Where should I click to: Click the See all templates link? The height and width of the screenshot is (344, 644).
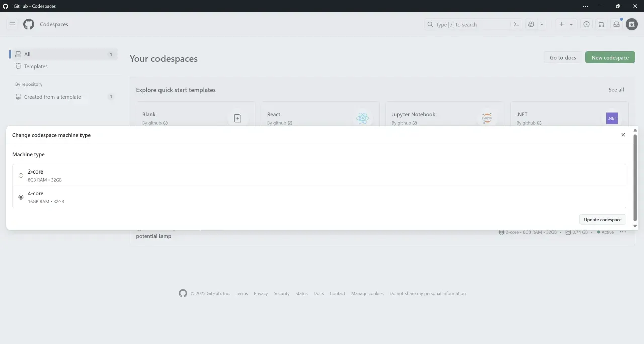(x=616, y=90)
